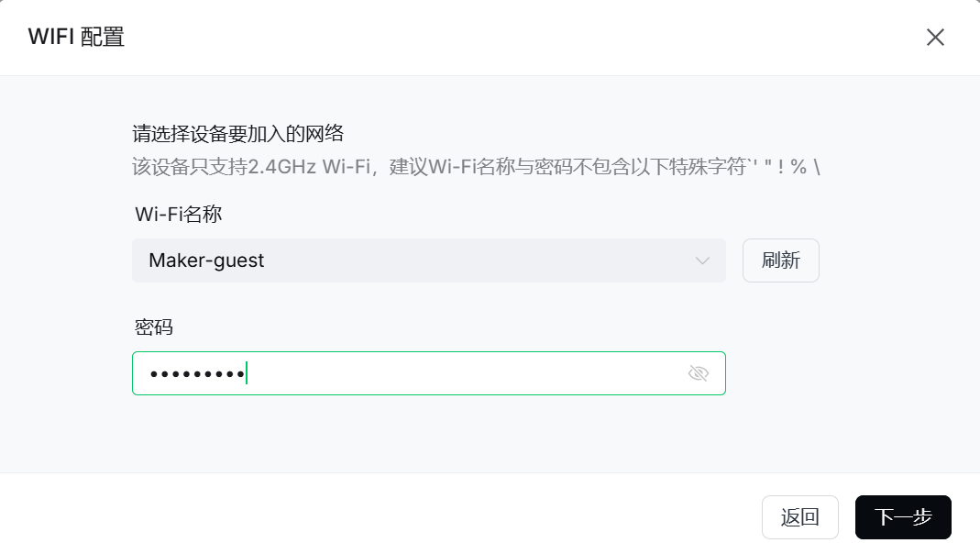The image size is (980, 554).
Task: Toggle password visibility eye icon
Action: click(x=699, y=373)
